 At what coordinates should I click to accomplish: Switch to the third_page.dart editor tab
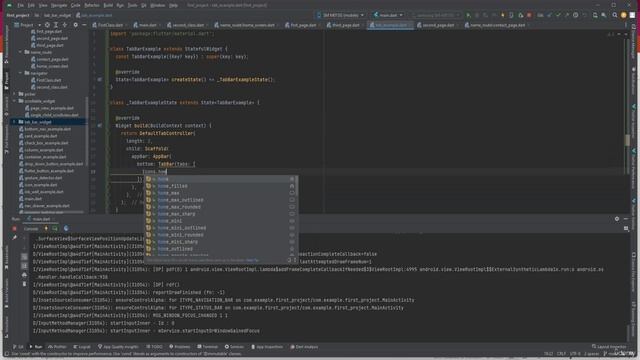coord(345,25)
